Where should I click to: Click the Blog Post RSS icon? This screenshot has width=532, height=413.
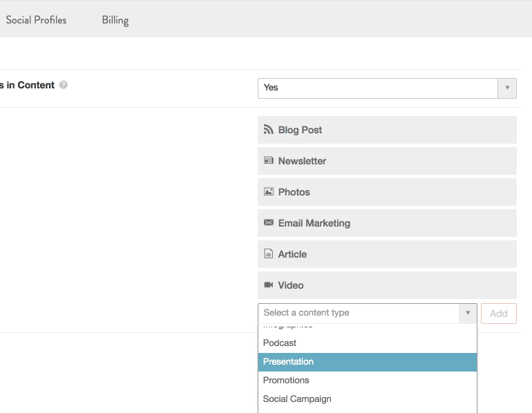269,130
